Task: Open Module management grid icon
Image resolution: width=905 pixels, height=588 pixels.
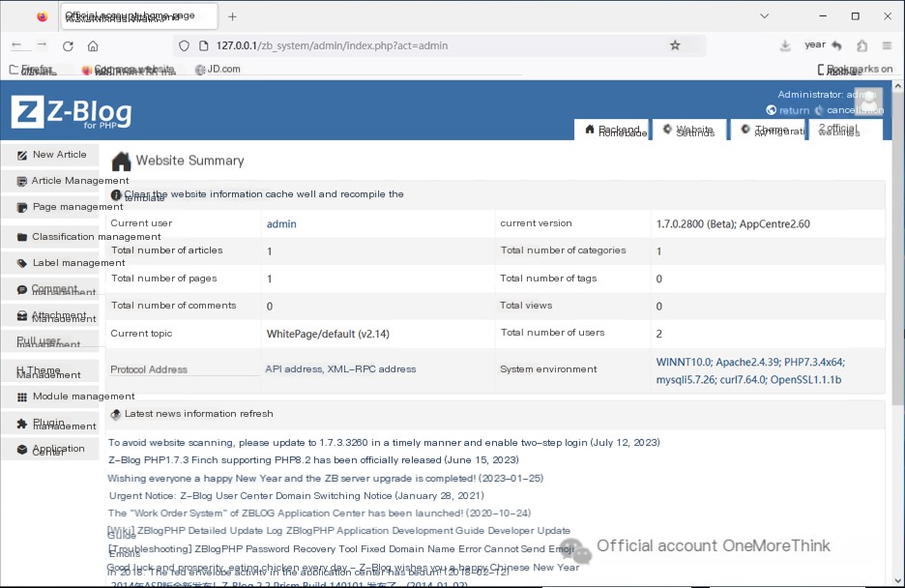Action: click(22, 397)
